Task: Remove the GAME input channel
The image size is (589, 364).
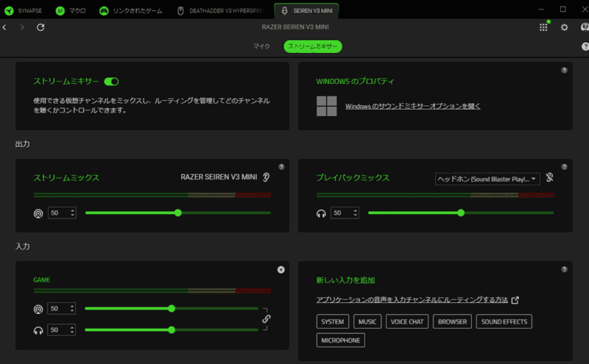Action: click(281, 269)
